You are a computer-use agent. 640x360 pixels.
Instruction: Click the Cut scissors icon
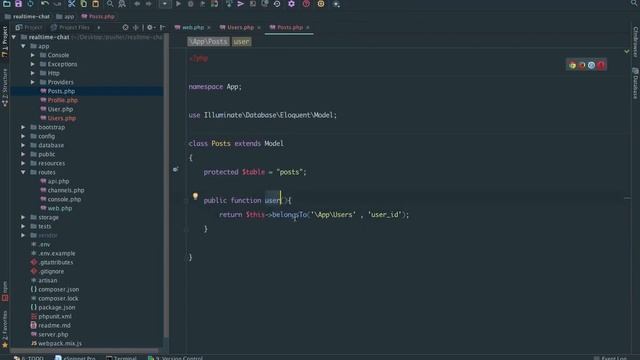click(71, 4)
